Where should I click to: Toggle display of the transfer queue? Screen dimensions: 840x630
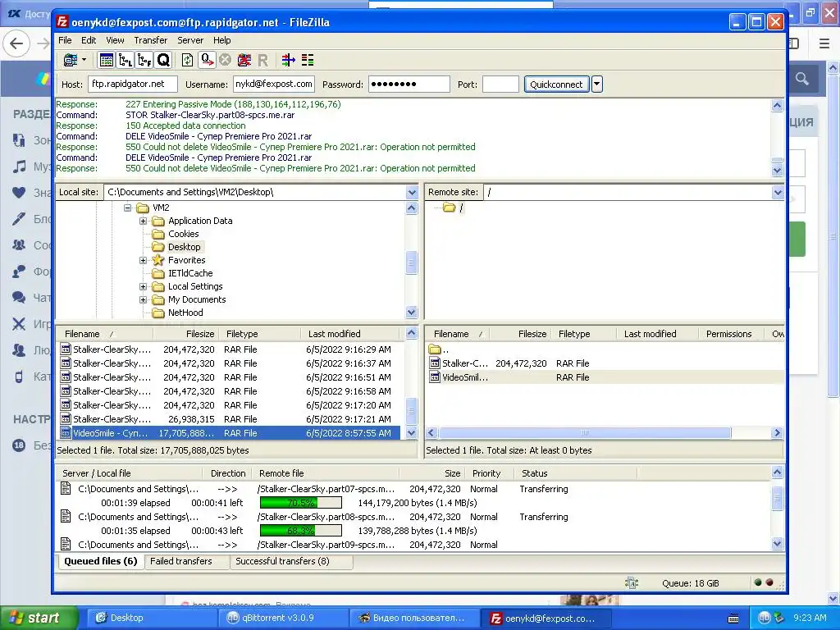163,60
